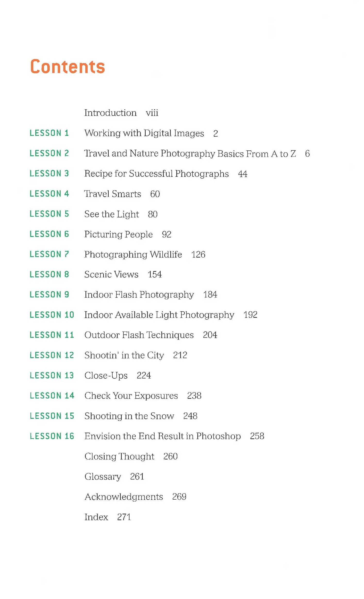Screen dimensions: 364x599
Task: Go to the Glossary section
Action: [103, 476]
